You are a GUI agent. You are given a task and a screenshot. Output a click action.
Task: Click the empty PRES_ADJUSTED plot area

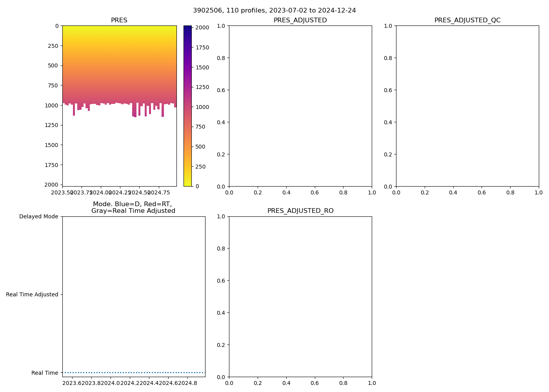[x=300, y=106]
